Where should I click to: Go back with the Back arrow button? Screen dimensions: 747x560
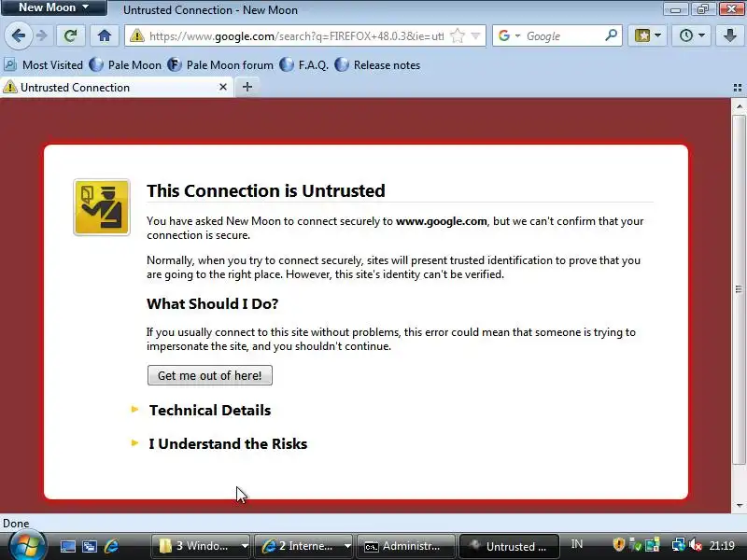[x=18, y=35]
